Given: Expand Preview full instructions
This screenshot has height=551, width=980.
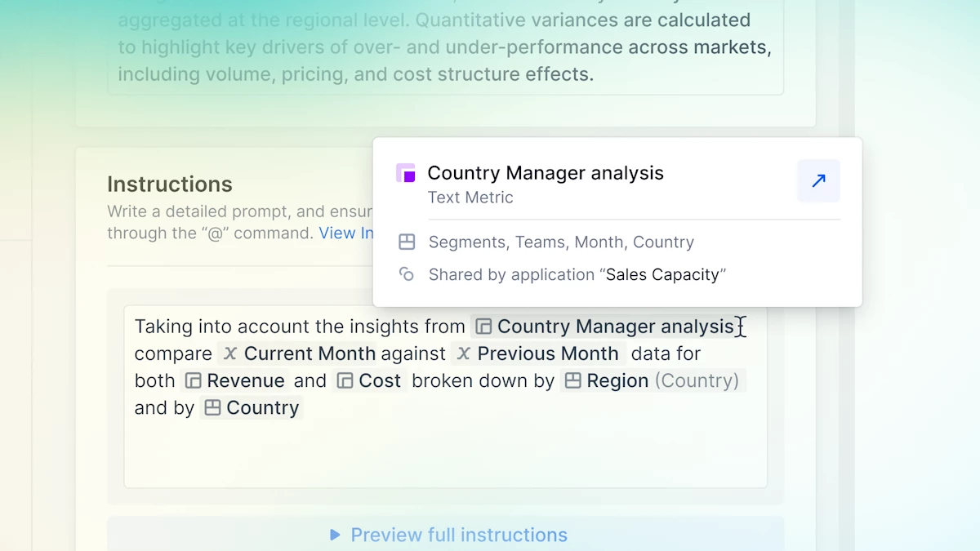Looking at the screenshot, I should 458,535.
